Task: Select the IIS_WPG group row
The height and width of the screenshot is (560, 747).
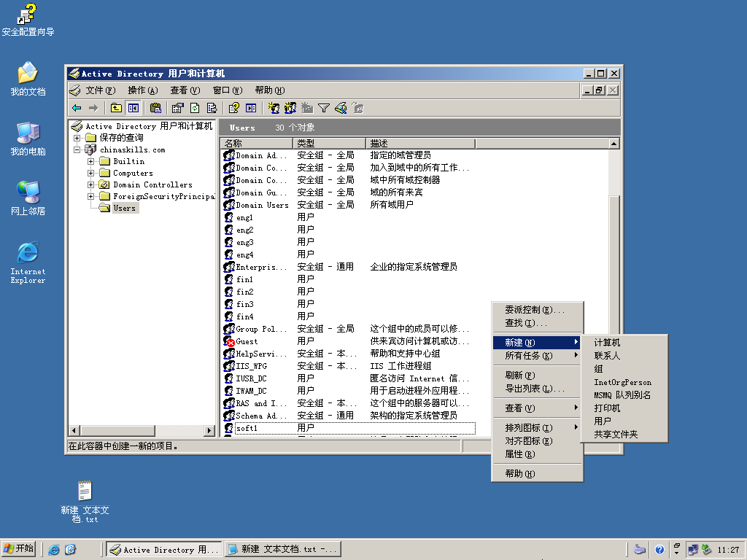Action: 349,366
